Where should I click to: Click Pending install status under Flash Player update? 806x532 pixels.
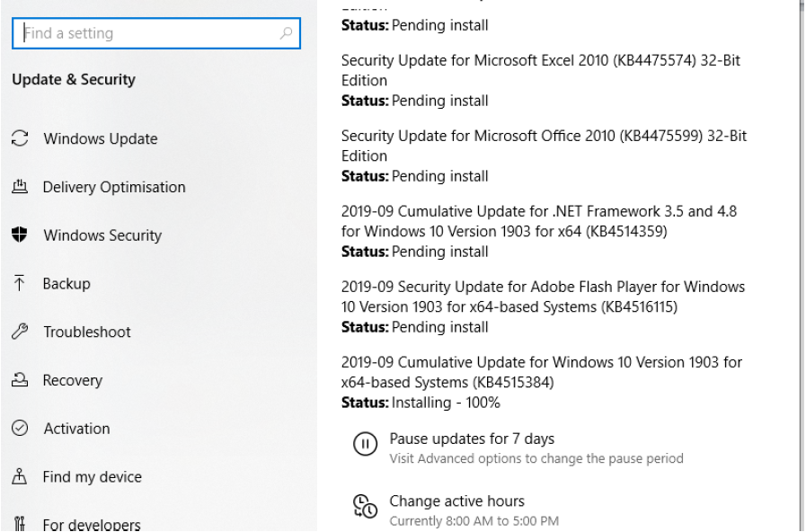[x=440, y=327]
